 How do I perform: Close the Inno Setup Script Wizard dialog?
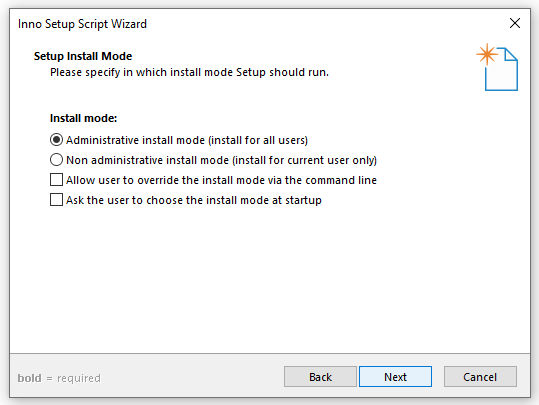pyautogui.click(x=515, y=23)
